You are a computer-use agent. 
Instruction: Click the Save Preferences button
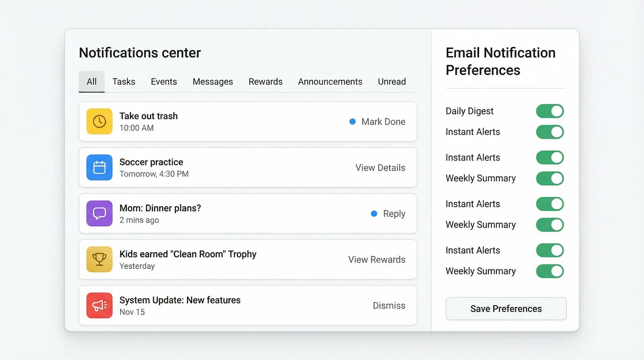pyautogui.click(x=506, y=309)
